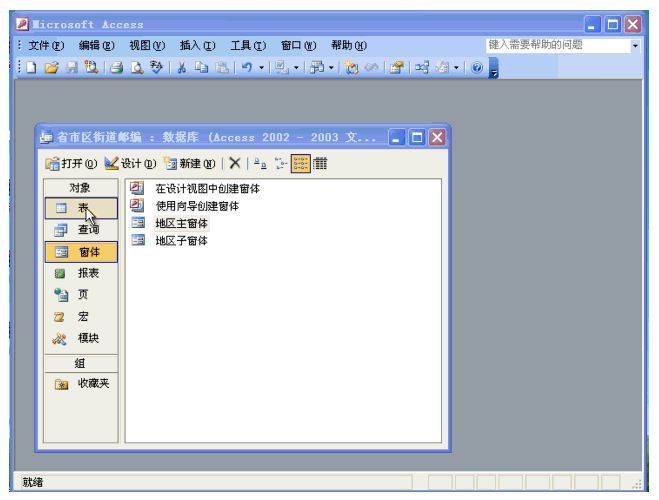Click the 打开 button in database window
This screenshot has height=500, width=659.
click(x=71, y=163)
